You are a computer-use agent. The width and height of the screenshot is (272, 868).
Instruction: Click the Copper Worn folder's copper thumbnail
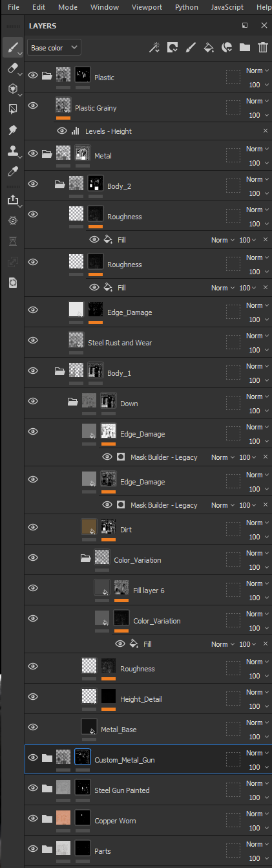63,817
